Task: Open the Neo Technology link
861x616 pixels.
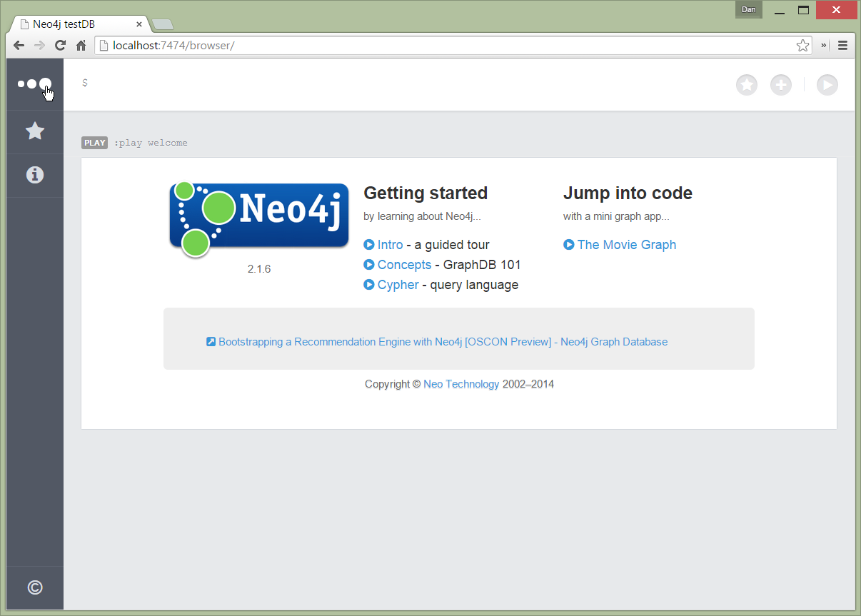Action: (x=461, y=384)
